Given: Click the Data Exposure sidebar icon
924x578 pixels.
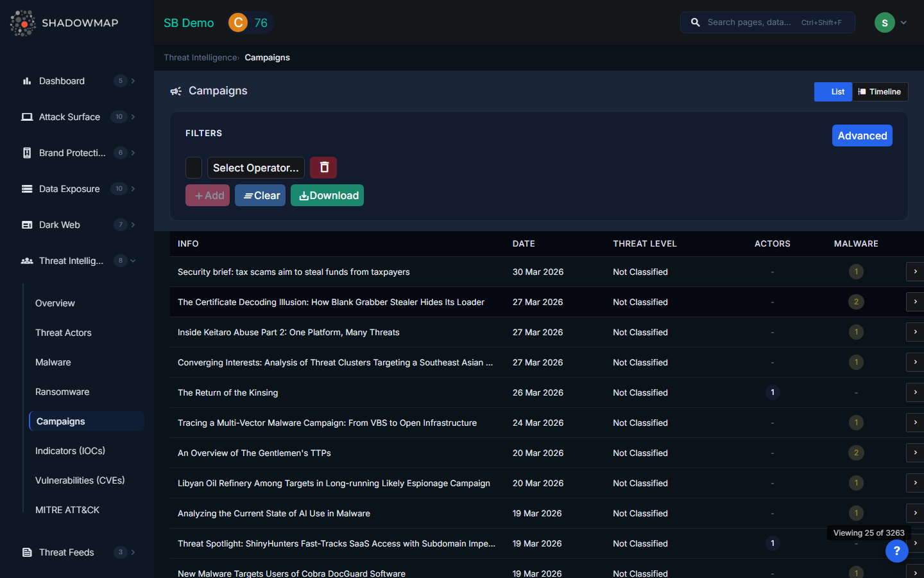Looking at the screenshot, I should (x=27, y=189).
